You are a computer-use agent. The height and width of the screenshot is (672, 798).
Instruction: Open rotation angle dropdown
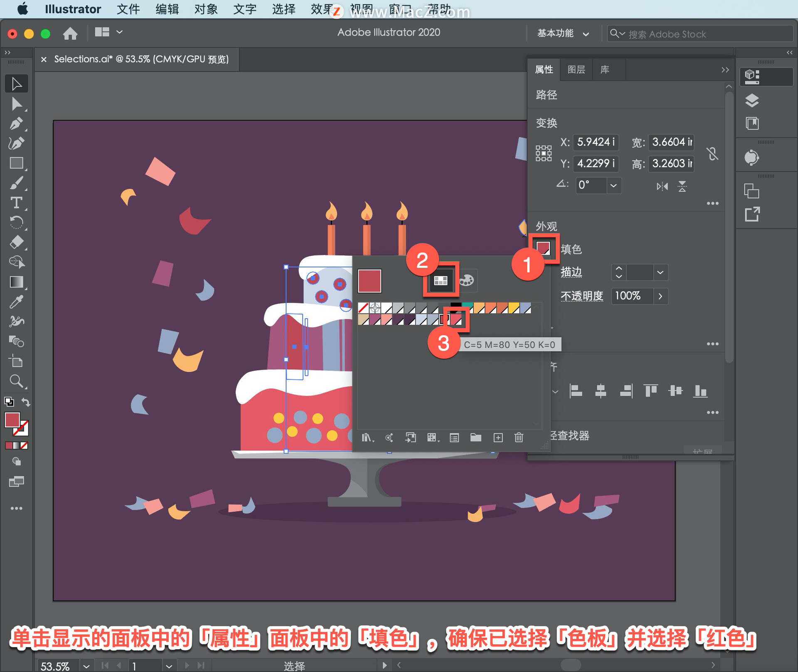pos(613,185)
